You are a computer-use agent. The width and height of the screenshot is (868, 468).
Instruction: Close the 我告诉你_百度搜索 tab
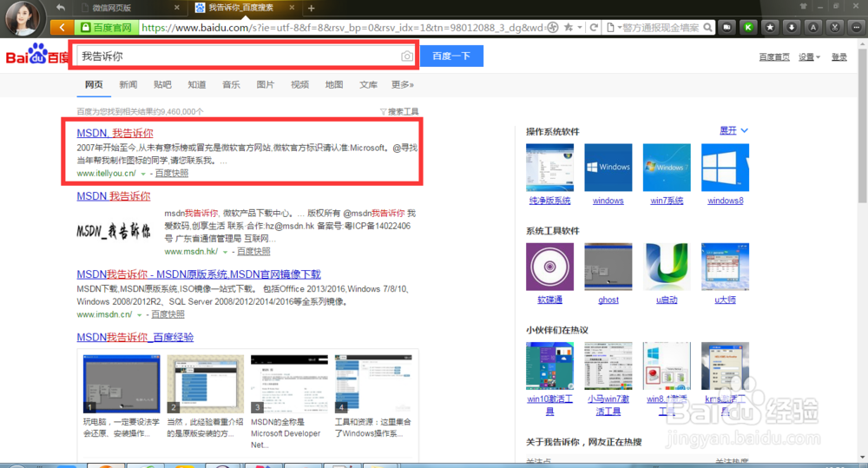[x=293, y=8]
